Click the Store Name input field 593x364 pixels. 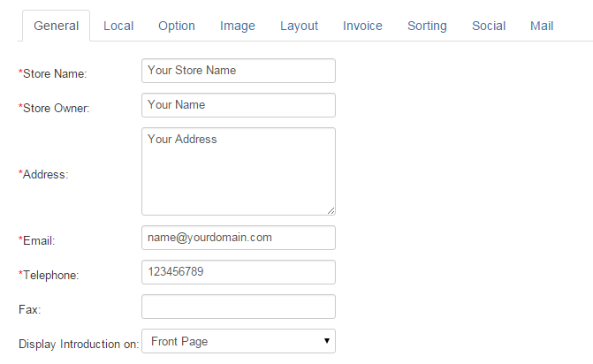[x=238, y=71]
